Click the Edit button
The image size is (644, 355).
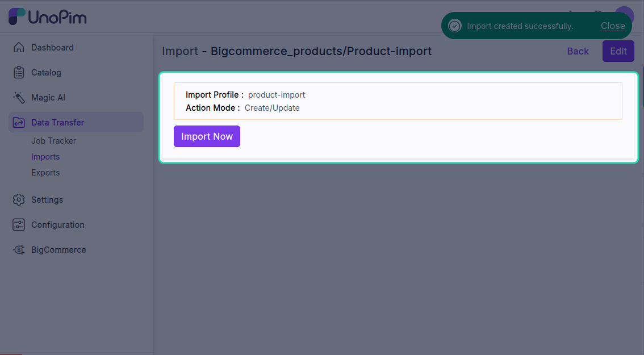pyautogui.click(x=618, y=51)
